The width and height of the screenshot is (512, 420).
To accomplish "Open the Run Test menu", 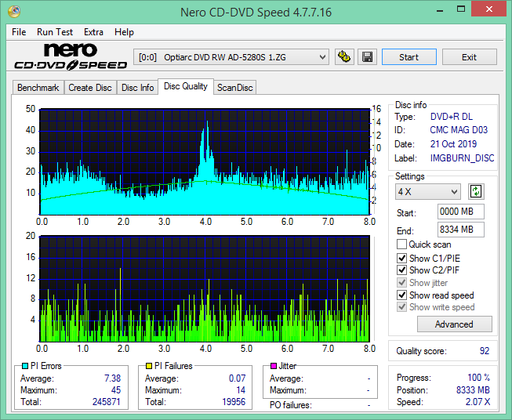I will [55, 32].
